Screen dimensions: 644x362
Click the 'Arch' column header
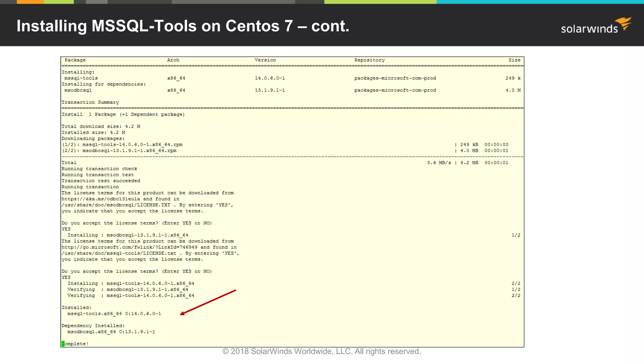click(x=173, y=60)
